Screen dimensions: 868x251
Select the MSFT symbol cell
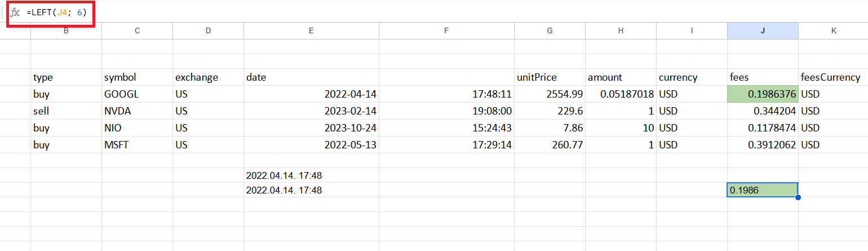click(137, 145)
